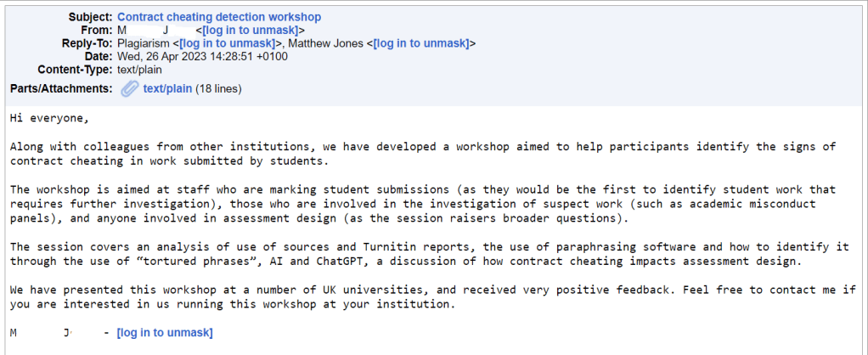
Task: Open the "Contract cheating detection workshop" subject link
Action: (219, 17)
